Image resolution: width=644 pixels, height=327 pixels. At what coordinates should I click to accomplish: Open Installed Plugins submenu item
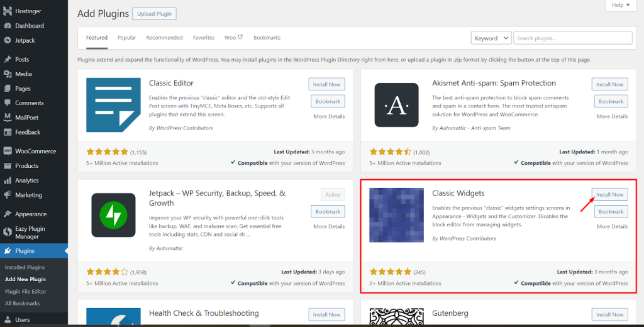[x=25, y=267]
